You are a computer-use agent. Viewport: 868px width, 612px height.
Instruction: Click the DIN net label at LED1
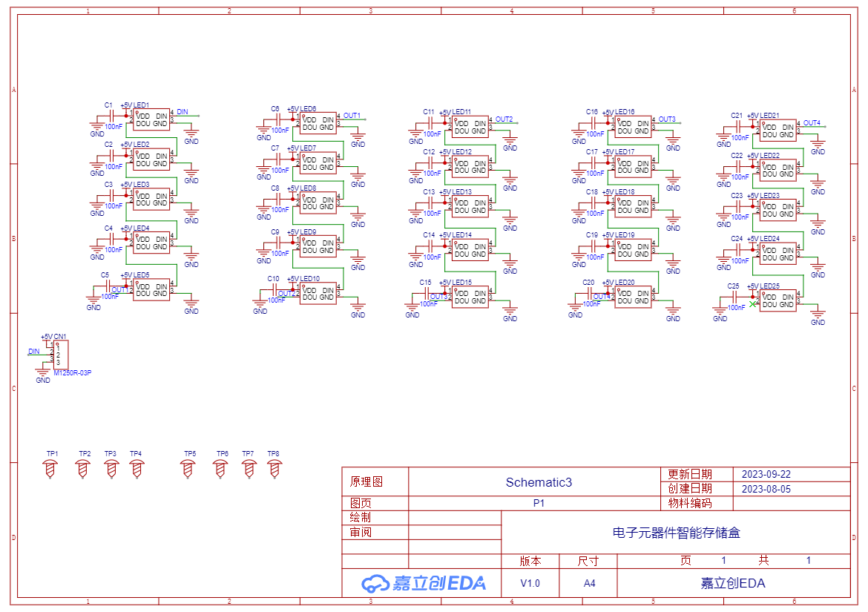[x=183, y=112]
